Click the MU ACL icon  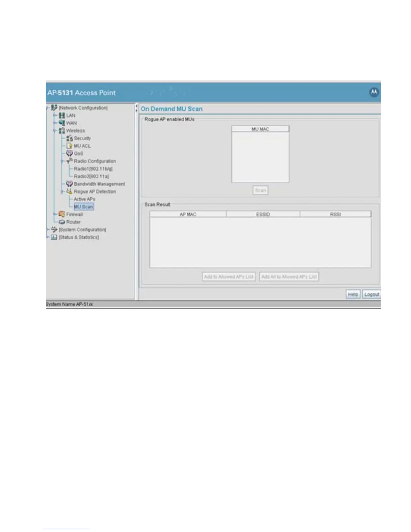click(70, 146)
